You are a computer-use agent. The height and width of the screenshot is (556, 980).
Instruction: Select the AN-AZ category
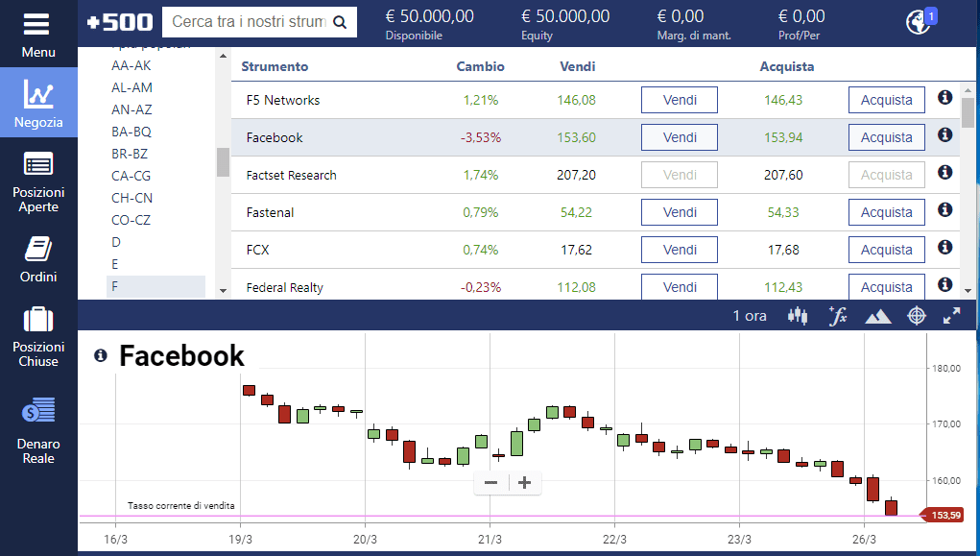(x=131, y=109)
